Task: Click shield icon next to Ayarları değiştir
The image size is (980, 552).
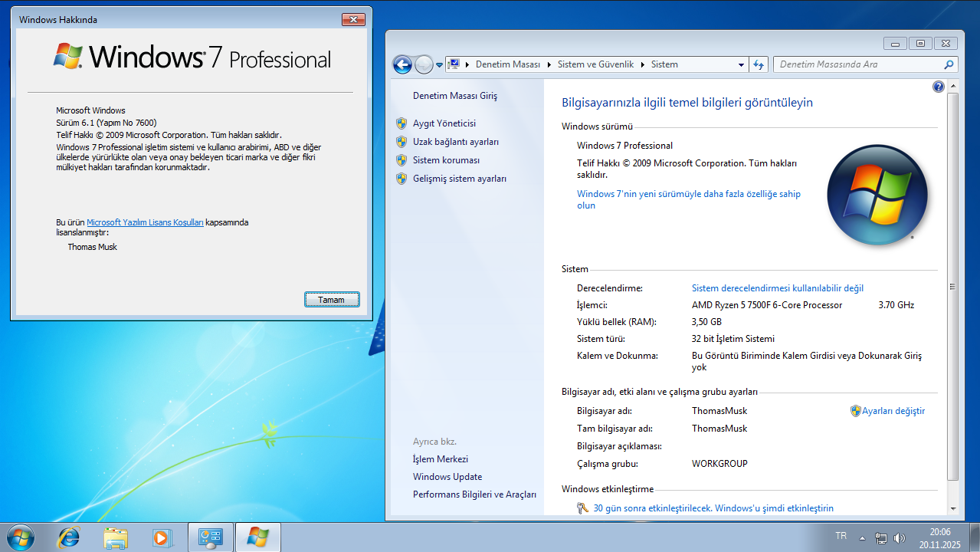Action: click(856, 411)
